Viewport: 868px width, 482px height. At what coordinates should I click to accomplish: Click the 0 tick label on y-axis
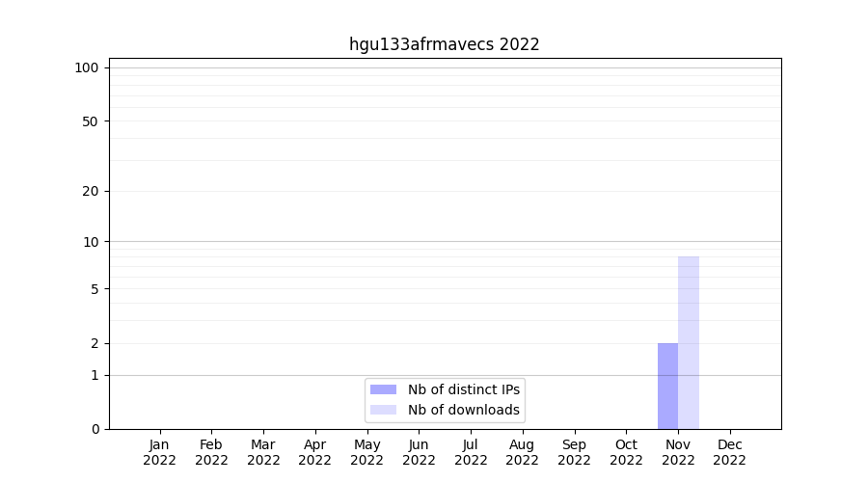[95, 429]
